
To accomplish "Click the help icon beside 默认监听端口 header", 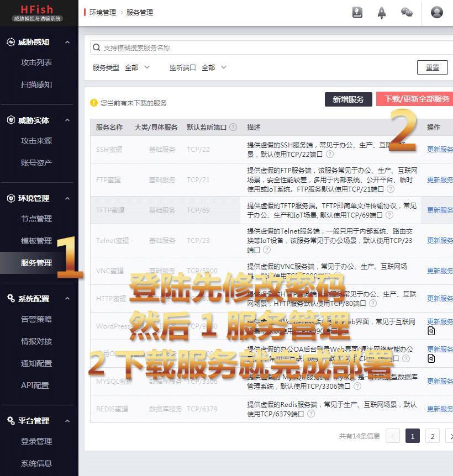I will point(233,127).
